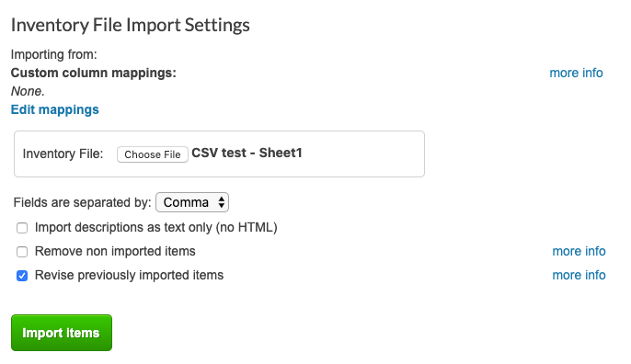Click the 'Revise previously imported items' label text

(x=129, y=275)
